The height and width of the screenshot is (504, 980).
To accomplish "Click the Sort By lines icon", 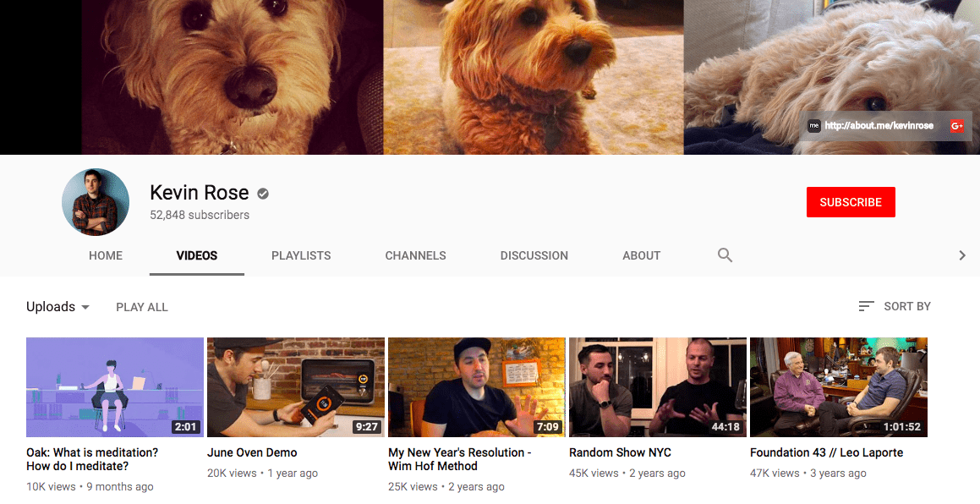I will point(866,306).
